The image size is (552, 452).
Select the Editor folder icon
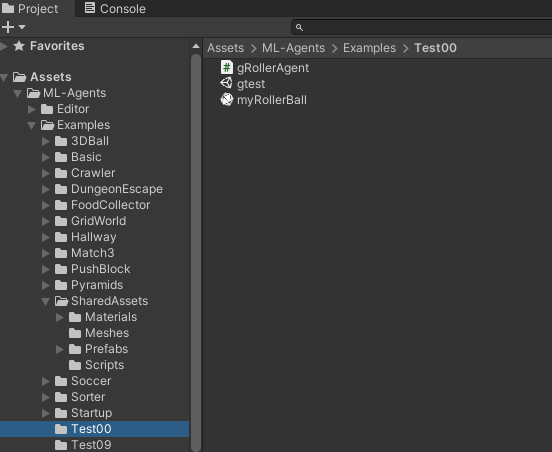[47, 109]
